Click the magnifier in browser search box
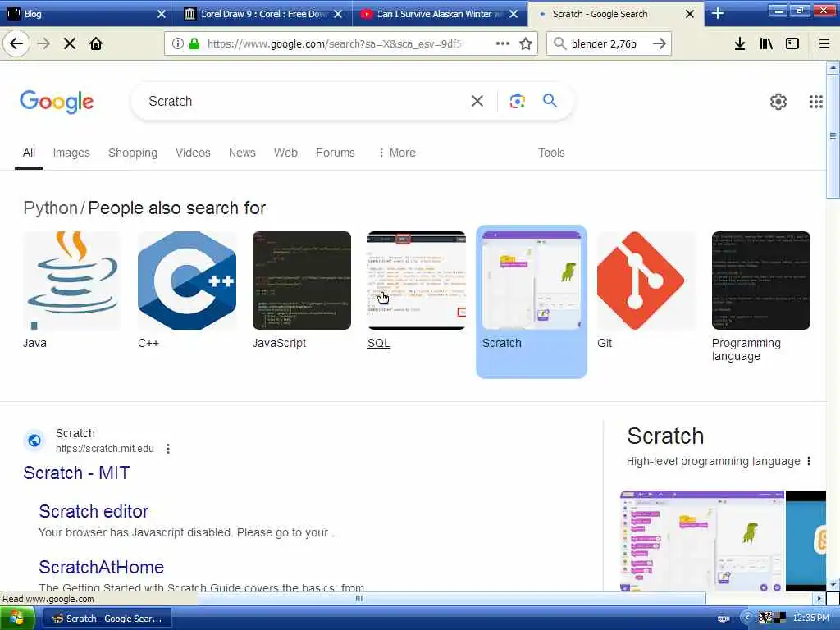840x630 pixels. click(x=559, y=43)
